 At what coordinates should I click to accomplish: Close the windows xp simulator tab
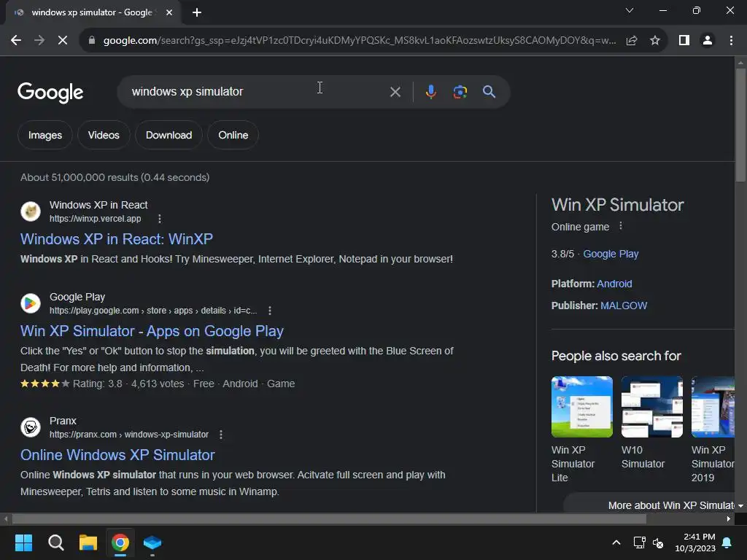[x=169, y=12]
